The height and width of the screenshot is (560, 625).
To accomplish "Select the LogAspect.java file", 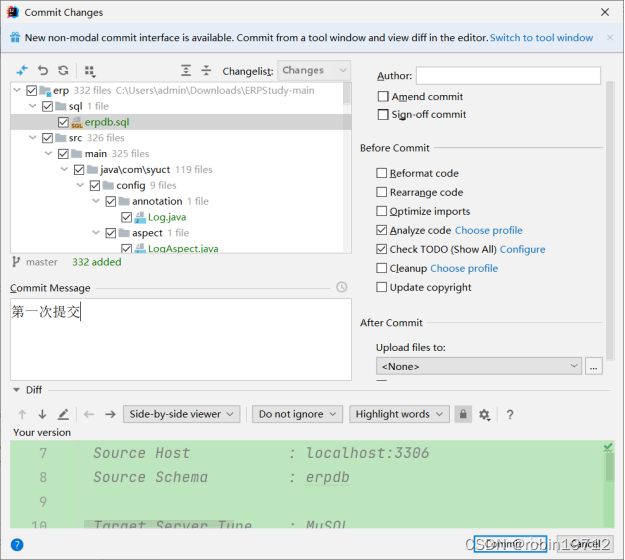I will click(183, 249).
